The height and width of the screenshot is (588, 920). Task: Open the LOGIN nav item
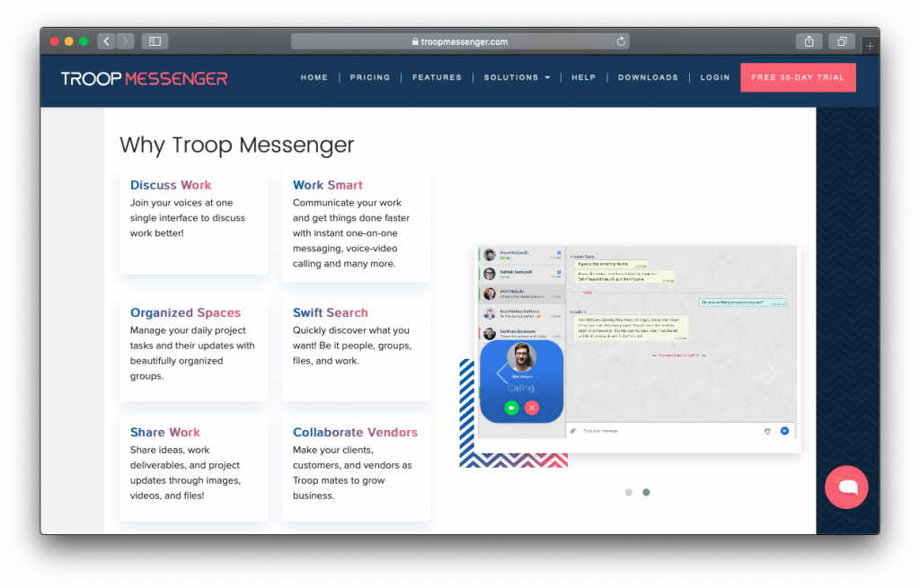pyautogui.click(x=714, y=77)
